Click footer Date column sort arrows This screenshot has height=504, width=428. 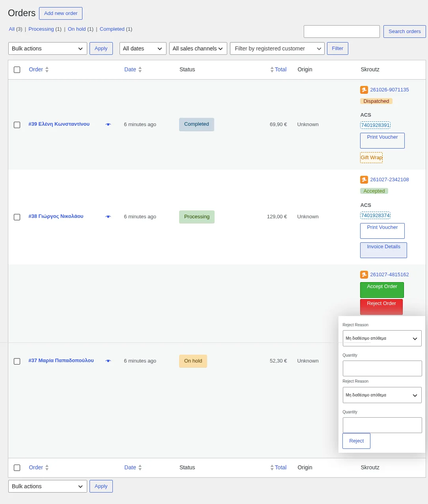[x=140, y=468]
